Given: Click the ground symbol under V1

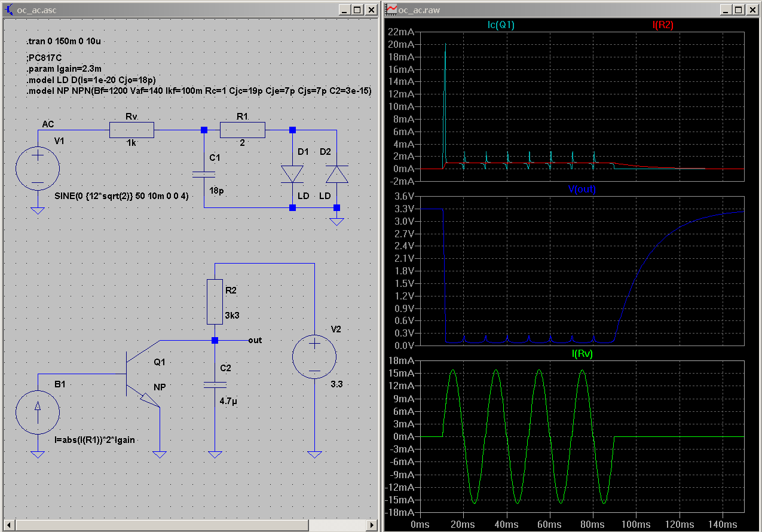Looking at the screenshot, I should point(37,210).
